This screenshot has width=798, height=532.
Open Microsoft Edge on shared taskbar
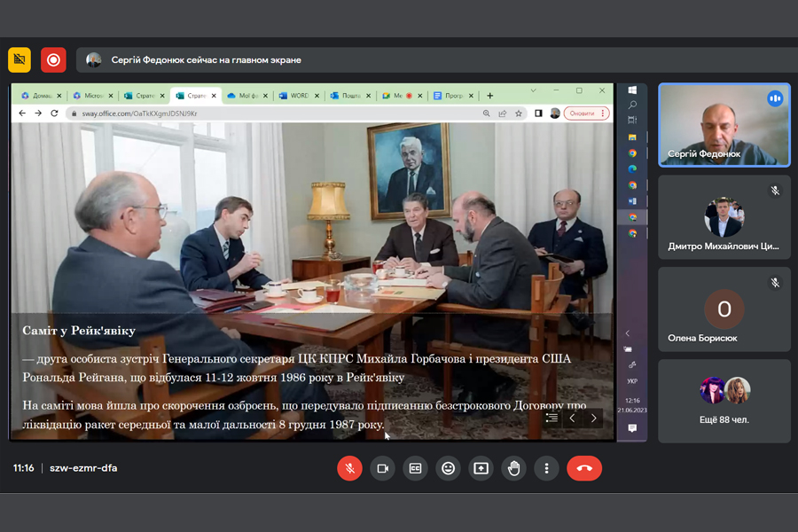tap(632, 169)
